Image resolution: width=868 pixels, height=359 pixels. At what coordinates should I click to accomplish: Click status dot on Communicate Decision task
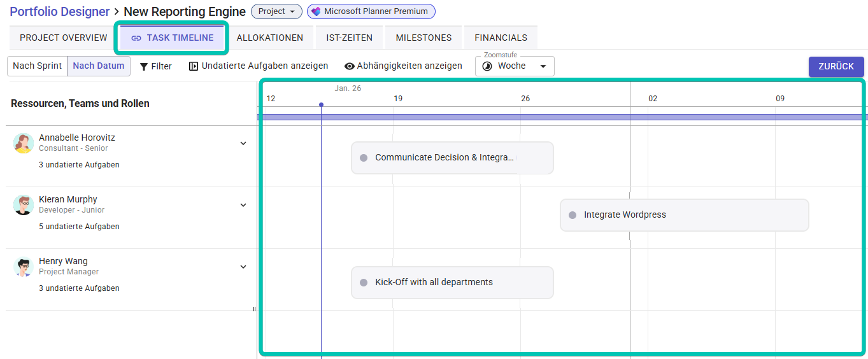click(x=364, y=158)
